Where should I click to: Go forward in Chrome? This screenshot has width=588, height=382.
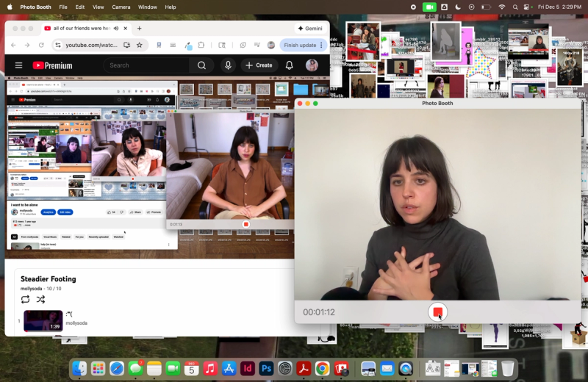pos(27,45)
